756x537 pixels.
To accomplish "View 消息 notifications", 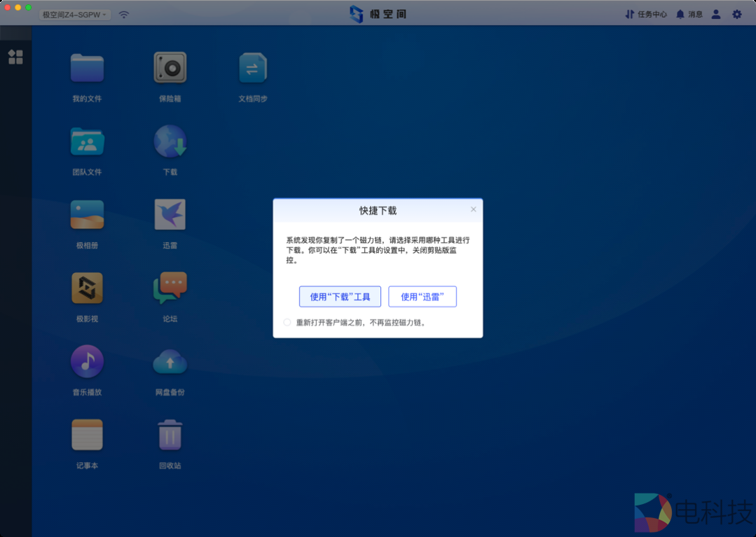I will (x=689, y=13).
